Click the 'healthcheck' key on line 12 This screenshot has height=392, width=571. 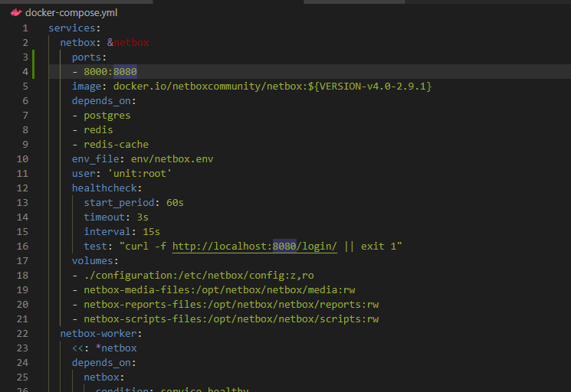(104, 188)
